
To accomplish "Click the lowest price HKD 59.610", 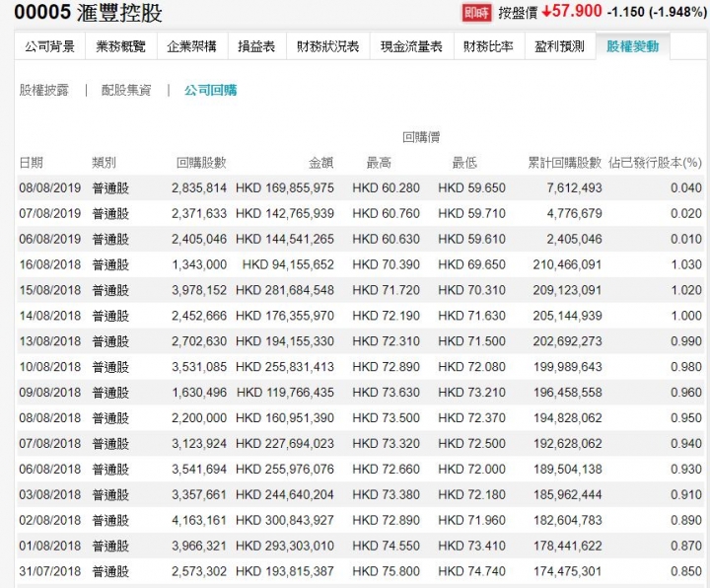I will [x=471, y=239].
